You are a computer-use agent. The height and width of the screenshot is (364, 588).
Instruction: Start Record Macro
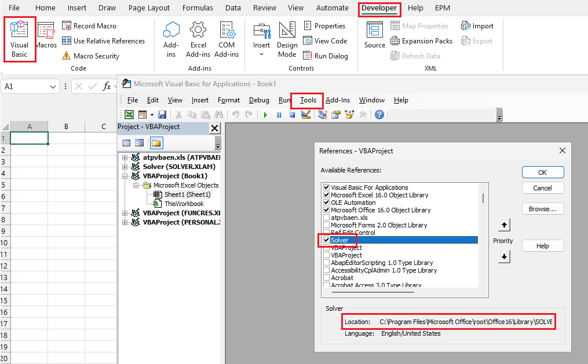(89, 26)
